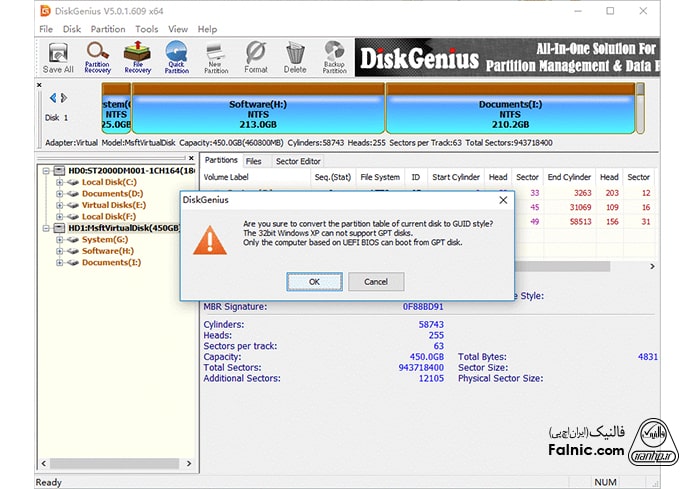Expand the System(G:) tree node
The width and height of the screenshot is (694, 489).
[x=60, y=240]
